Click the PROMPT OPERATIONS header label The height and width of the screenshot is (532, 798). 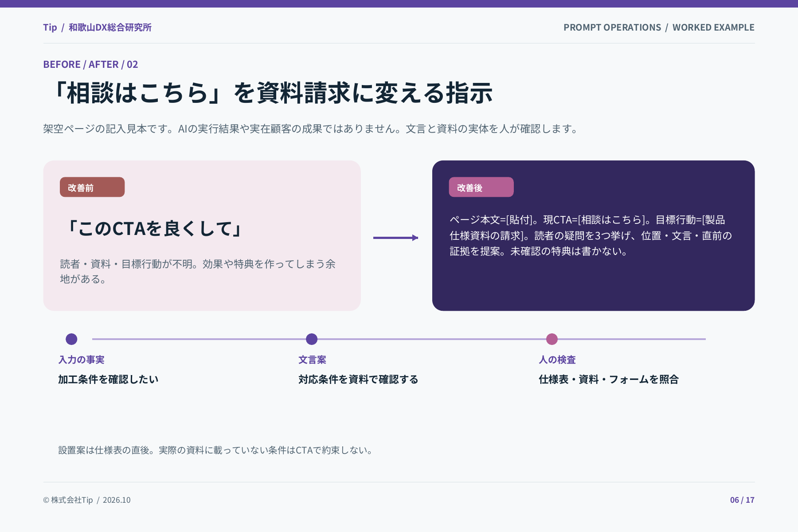coord(612,27)
